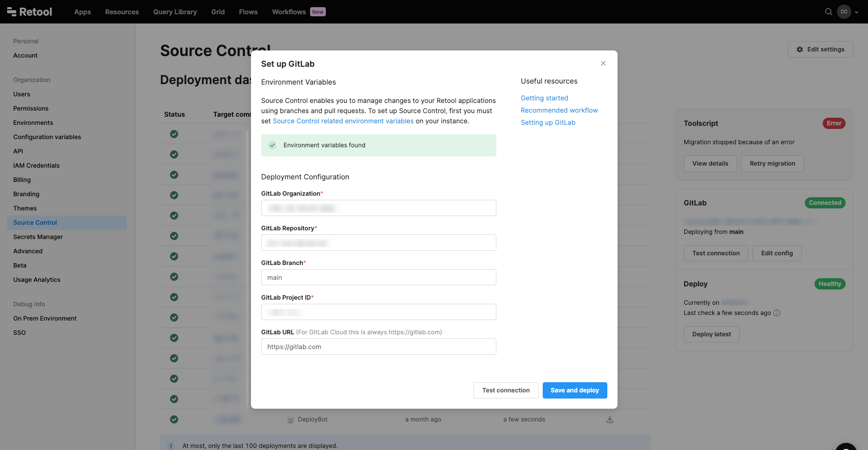Click info icon beside Last check text
The height and width of the screenshot is (450, 868).
[x=777, y=313]
